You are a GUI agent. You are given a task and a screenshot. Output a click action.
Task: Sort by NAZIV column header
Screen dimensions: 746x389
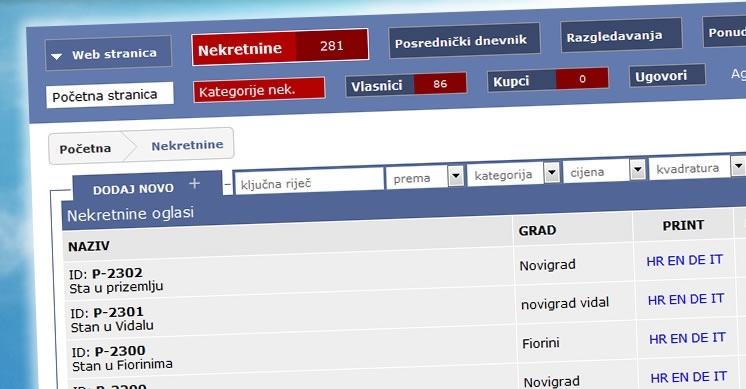click(88, 246)
